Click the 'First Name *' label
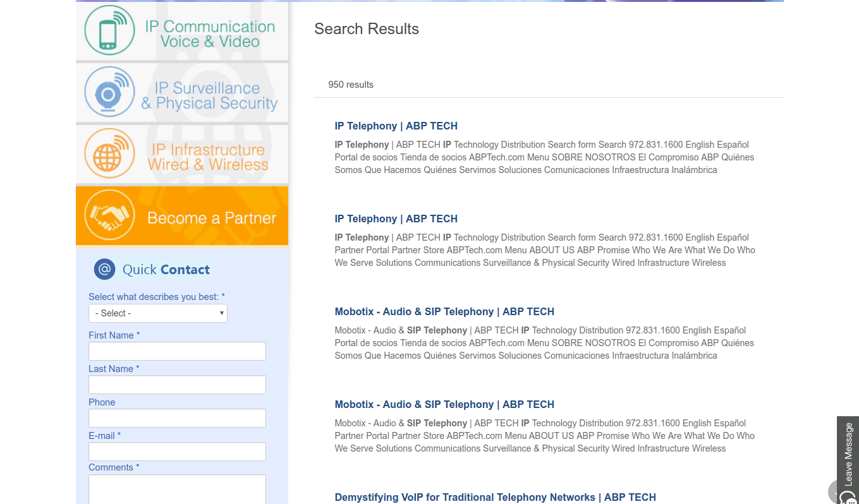 pos(114,335)
